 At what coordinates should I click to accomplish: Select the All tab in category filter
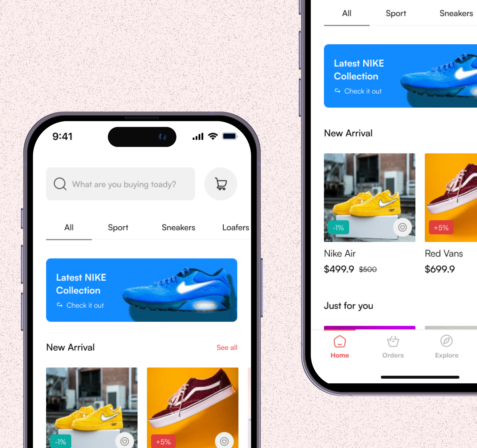coord(68,228)
